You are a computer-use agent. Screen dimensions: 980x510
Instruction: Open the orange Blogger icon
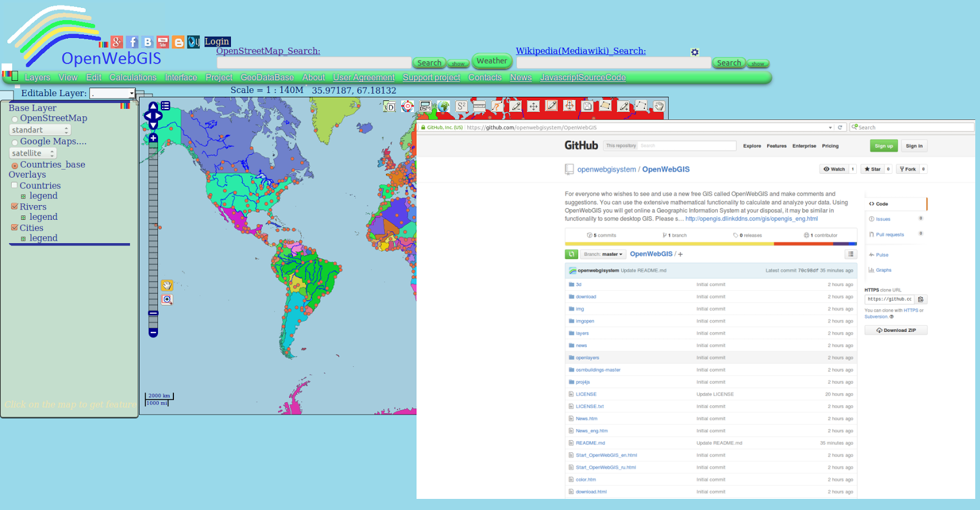click(x=178, y=42)
